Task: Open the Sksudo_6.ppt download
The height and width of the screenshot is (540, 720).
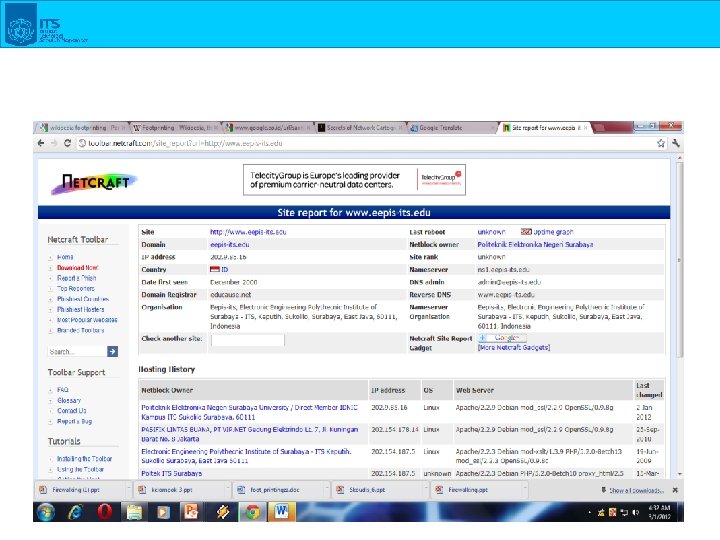Action: click(x=367, y=490)
